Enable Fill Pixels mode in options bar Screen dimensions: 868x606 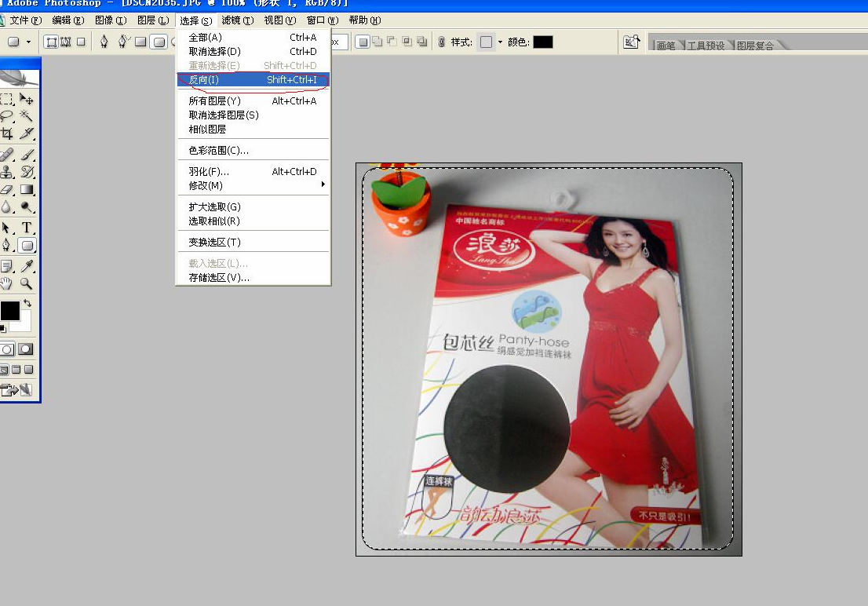pyautogui.click(x=81, y=42)
